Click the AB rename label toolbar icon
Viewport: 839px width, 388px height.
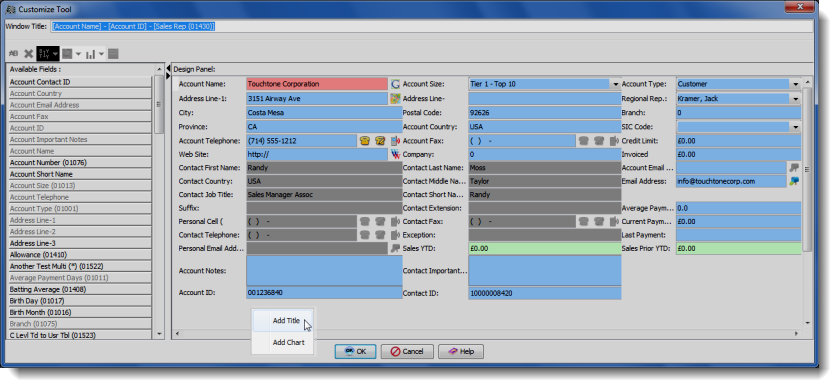[14, 54]
